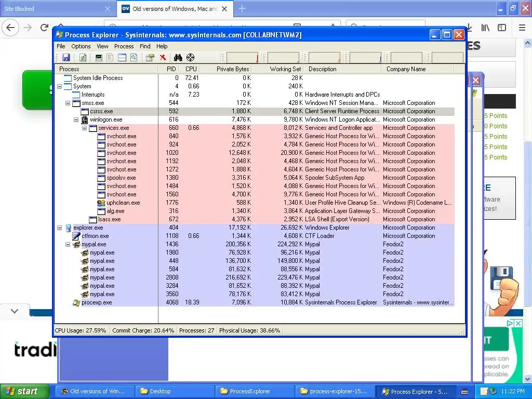532x399 pixels.
Task: Open the Find menu
Action: coord(145,46)
